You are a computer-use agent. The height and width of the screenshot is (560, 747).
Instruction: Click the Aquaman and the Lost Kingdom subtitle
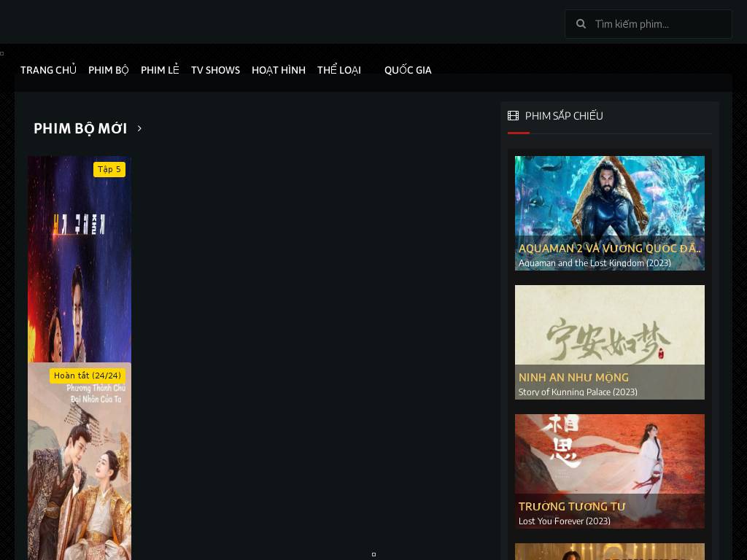click(x=594, y=263)
